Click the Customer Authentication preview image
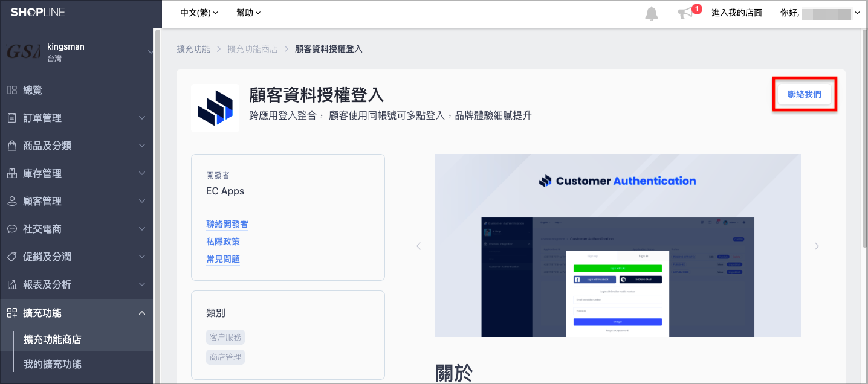 pyautogui.click(x=617, y=245)
